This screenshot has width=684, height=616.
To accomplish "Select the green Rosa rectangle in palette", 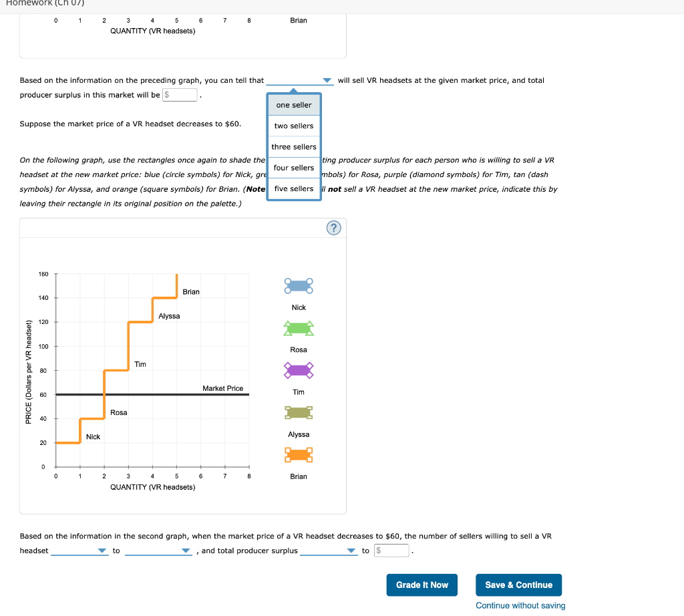I will click(299, 328).
